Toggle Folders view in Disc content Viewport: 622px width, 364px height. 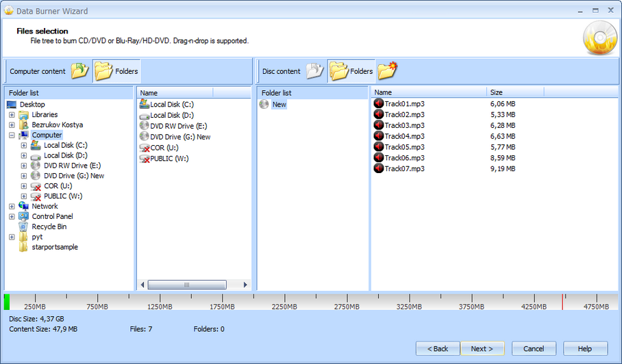click(351, 71)
